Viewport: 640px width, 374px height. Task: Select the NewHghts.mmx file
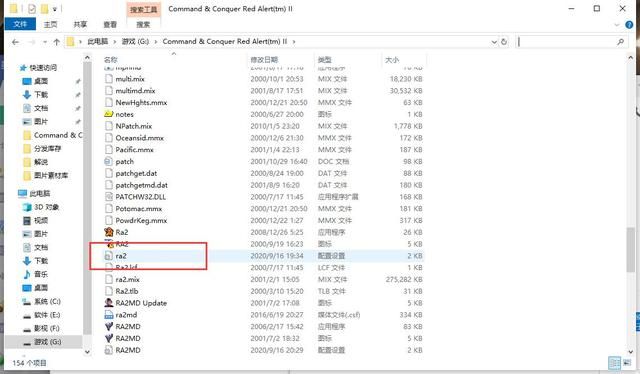point(141,102)
